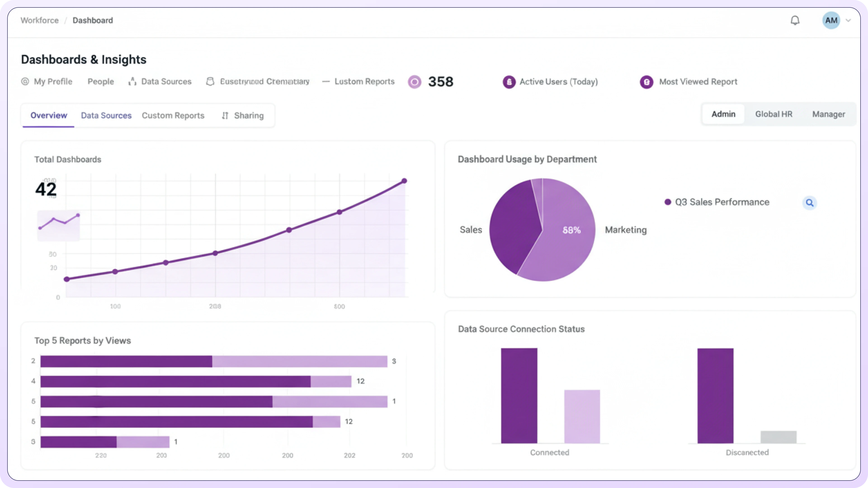Go to Workforce breadcrumb link
Viewport: 868px width, 488px height.
click(x=39, y=21)
